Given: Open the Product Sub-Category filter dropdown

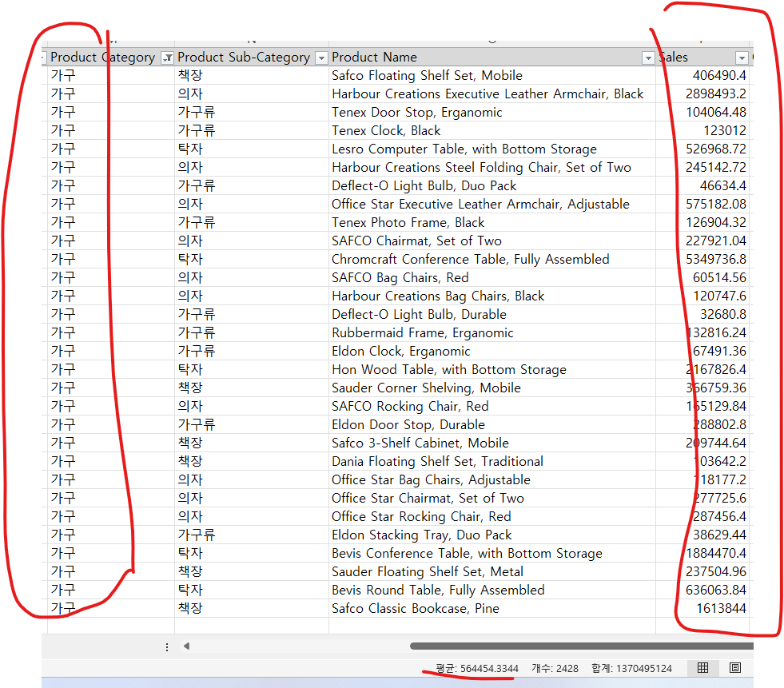Looking at the screenshot, I should (x=321, y=58).
